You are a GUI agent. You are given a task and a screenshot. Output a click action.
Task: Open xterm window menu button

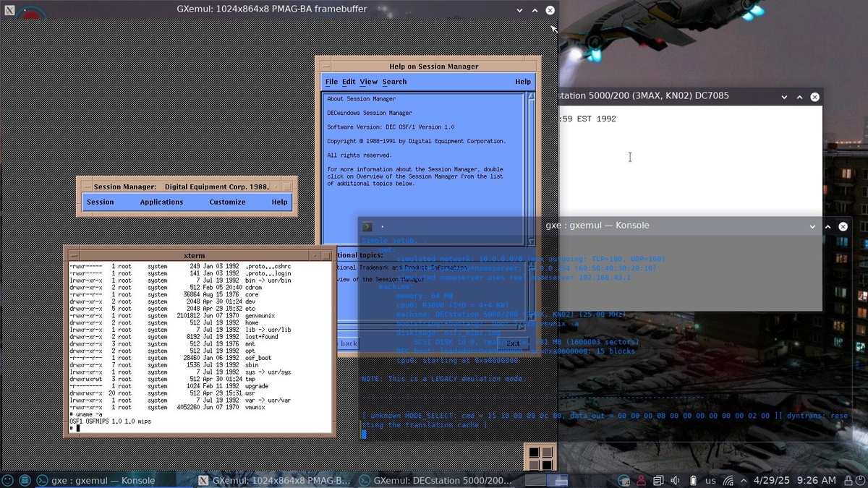coord(72,255)
